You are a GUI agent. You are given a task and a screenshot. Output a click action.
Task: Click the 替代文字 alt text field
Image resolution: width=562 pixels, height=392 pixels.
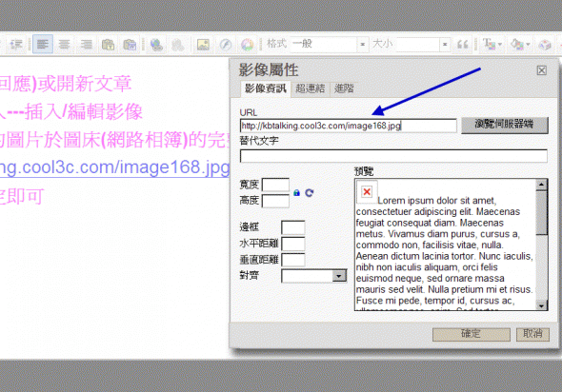click(393, 156)
